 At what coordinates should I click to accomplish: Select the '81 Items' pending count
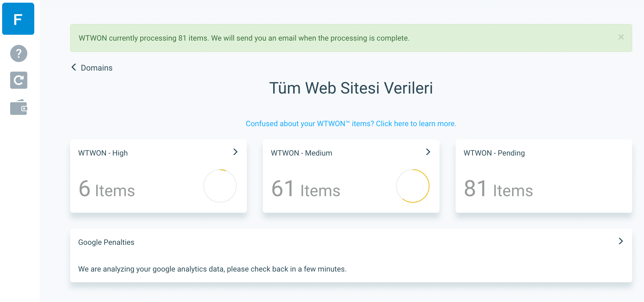pyautogui.click(x=498, y=189)
